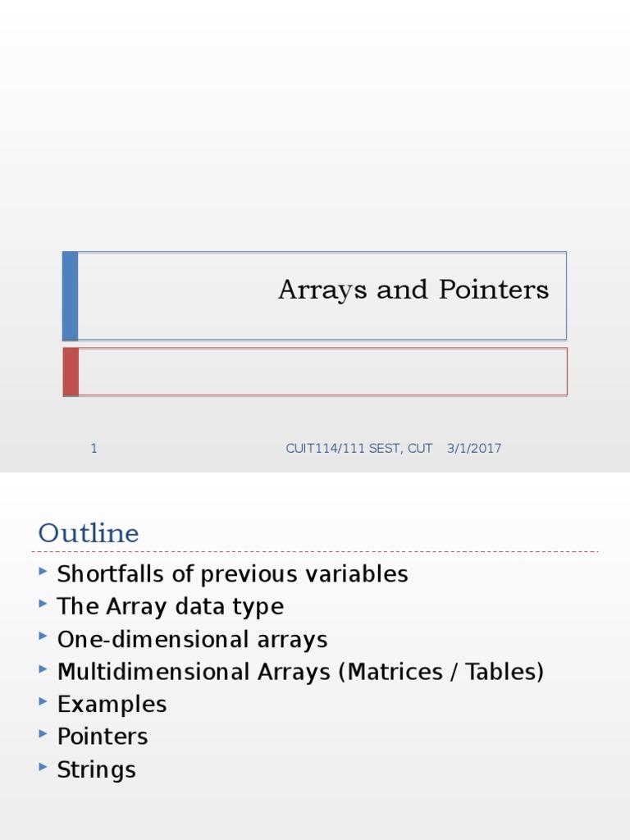Click the Shortfalls of previous variables text
This screenshot has width=630, height=840.
[232, 574]
